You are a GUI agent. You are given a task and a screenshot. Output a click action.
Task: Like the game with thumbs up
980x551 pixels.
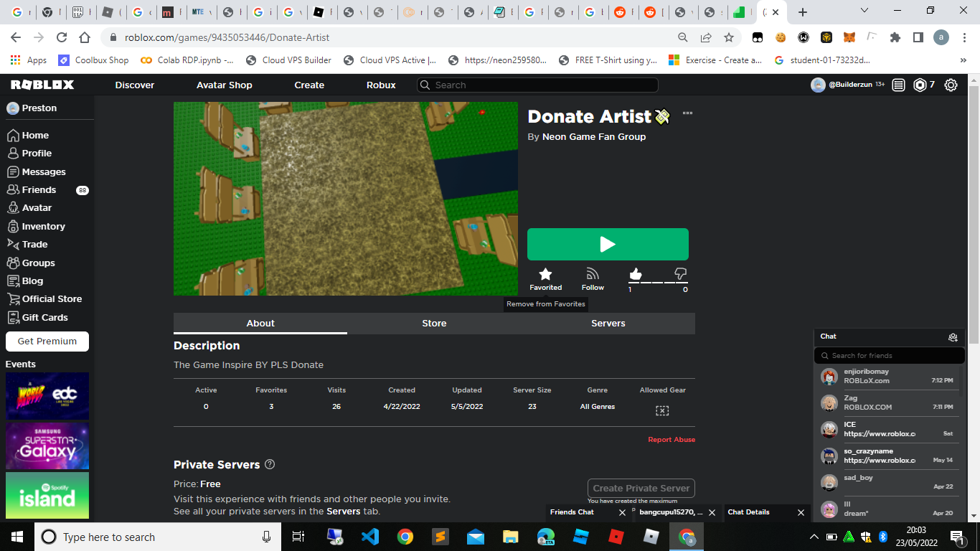pyautogui.click(x=635, y=274)
